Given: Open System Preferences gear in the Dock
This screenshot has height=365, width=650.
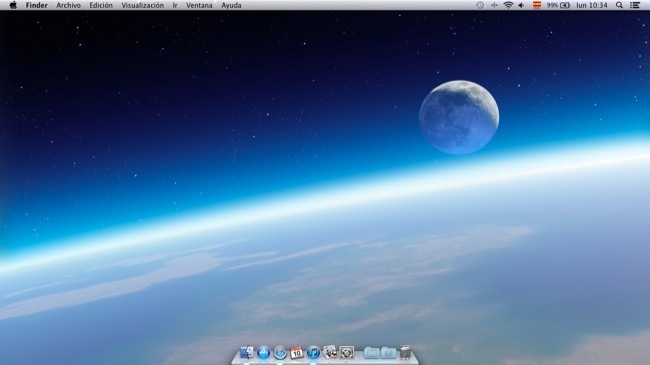Looking at the screenshot, I should (x=347, y=353).
